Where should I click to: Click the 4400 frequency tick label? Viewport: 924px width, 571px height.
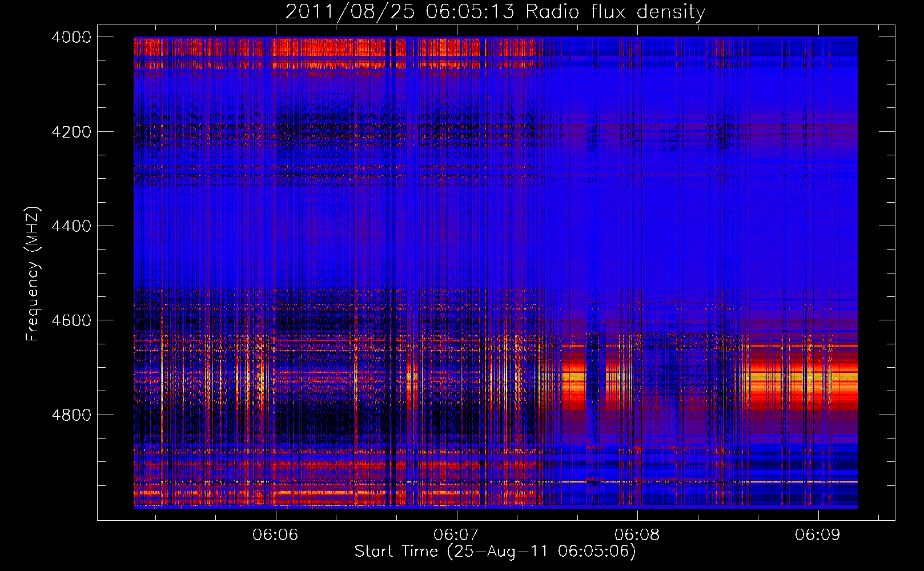click(x=71, y=226)
